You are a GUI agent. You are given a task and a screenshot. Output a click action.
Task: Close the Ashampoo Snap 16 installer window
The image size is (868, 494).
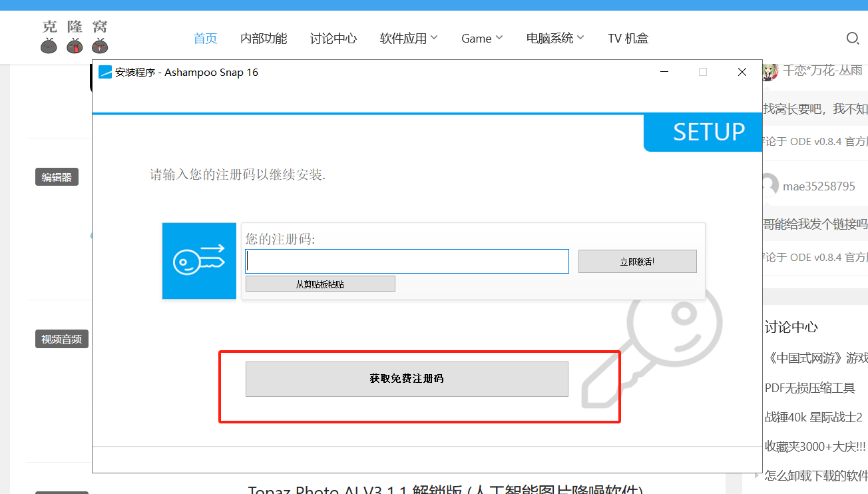(x=742, y=72)
